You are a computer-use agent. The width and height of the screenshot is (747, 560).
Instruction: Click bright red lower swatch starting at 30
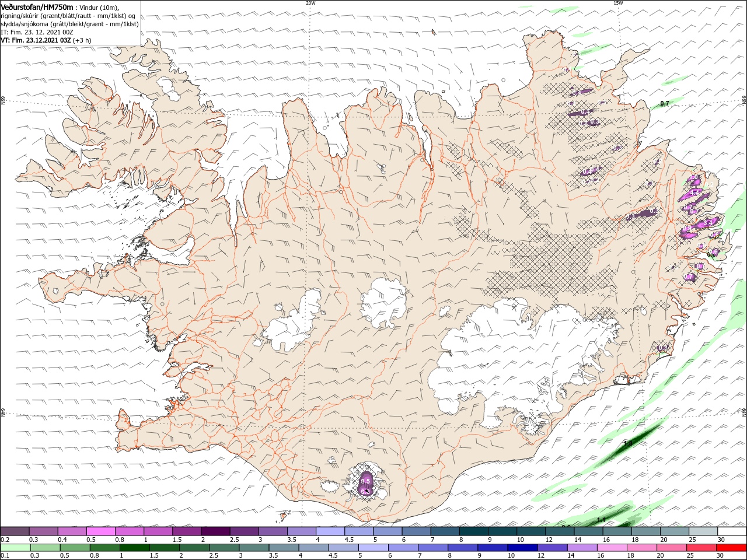click(x=731, y=548)
